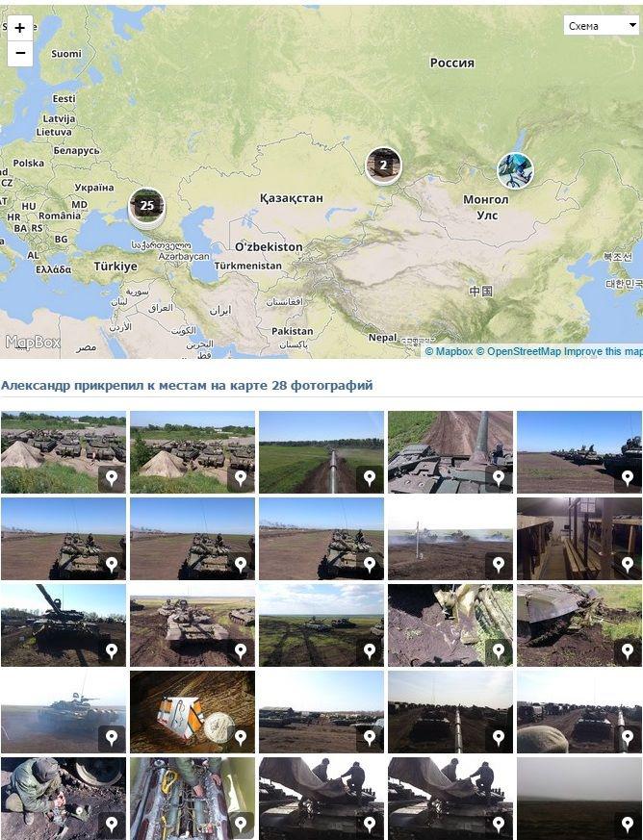This screenshot has width=643, height=840.
Task: Open the photos attached to map heading
Action: [x=187, y=385]
